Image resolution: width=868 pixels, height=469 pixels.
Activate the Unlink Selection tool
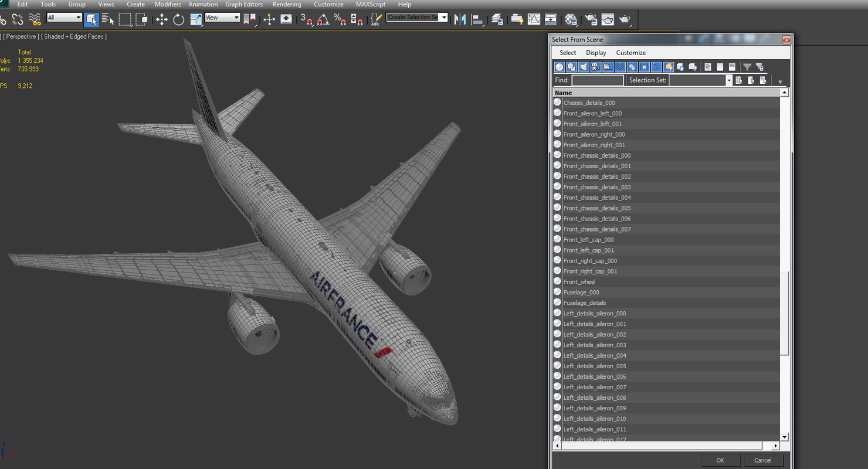(x=18, y=19)
